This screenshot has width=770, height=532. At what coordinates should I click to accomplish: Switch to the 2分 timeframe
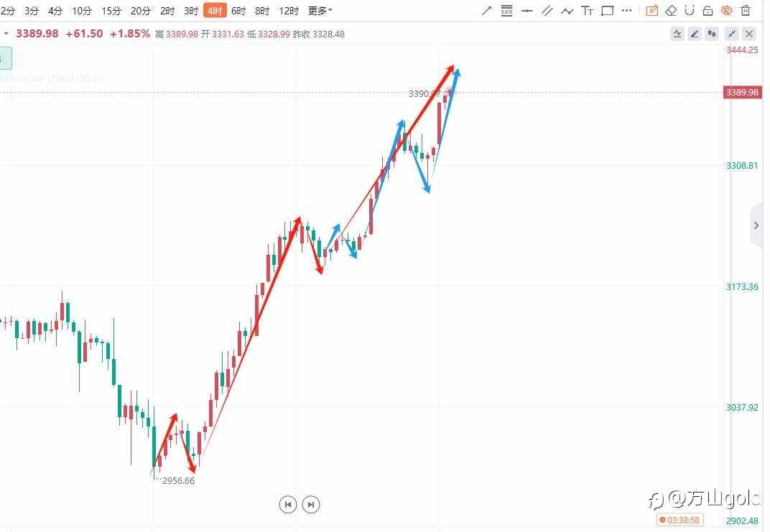pyautogui.click(x=7, y=10)
